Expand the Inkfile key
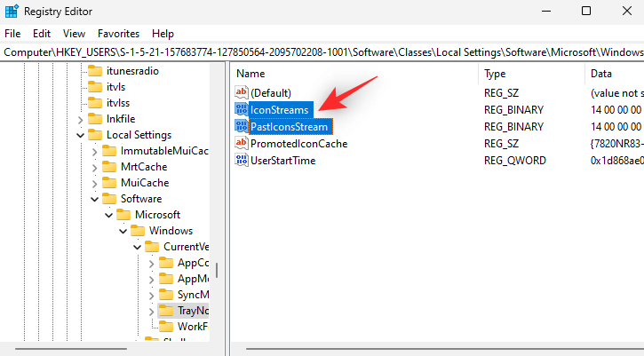This screenshot has height=356, width=644. click(x=81, y=120)
